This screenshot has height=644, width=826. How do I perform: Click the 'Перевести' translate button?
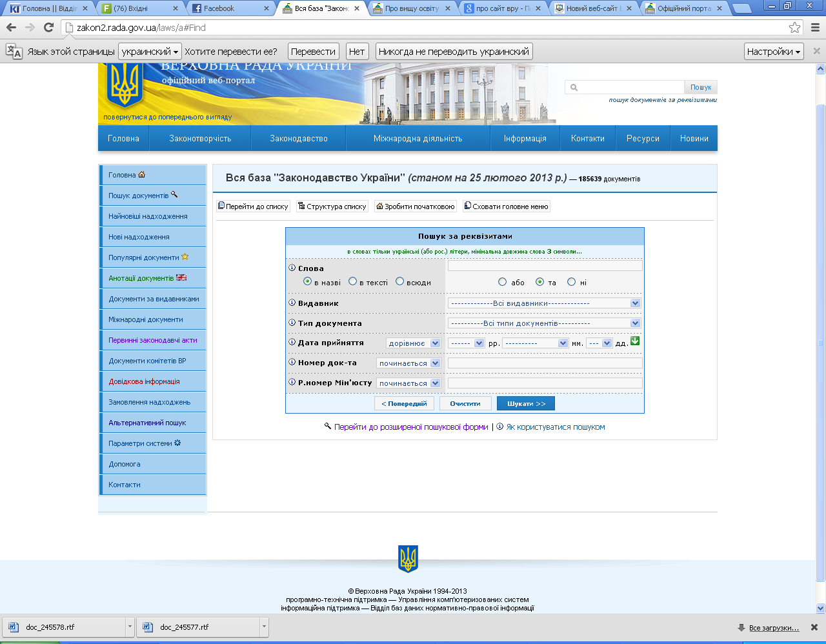pyautogui.click(x=313, y=52)
